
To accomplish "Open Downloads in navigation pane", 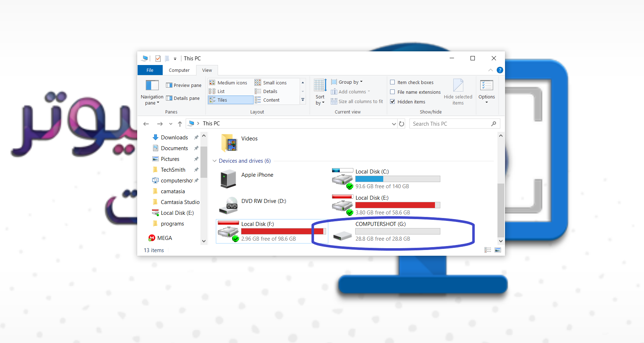I will pos(174,137).
